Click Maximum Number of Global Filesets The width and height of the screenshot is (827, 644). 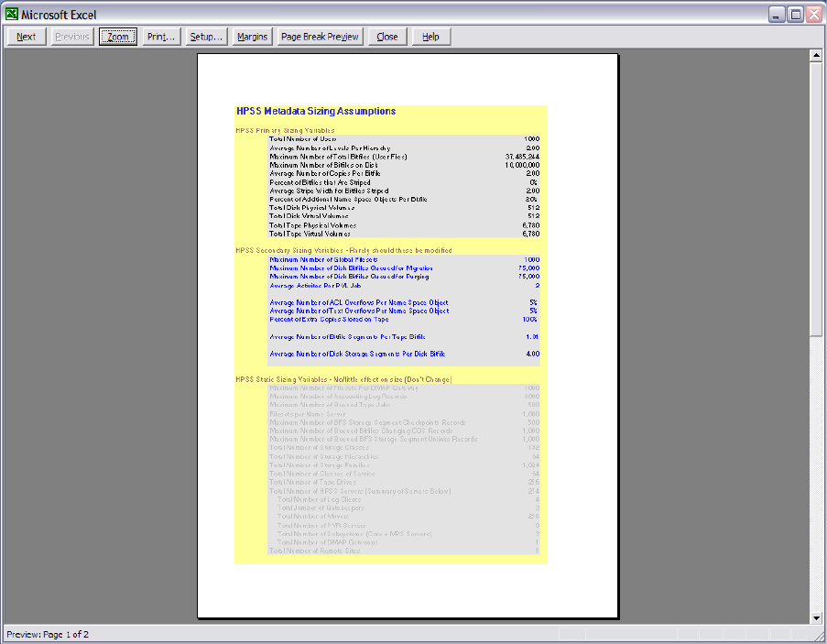pos(323,259)
